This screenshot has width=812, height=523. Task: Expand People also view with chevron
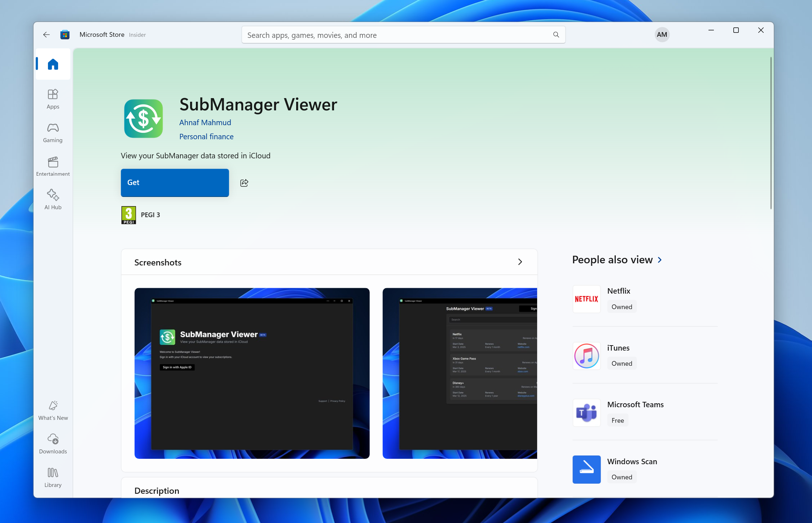point(660,260)
